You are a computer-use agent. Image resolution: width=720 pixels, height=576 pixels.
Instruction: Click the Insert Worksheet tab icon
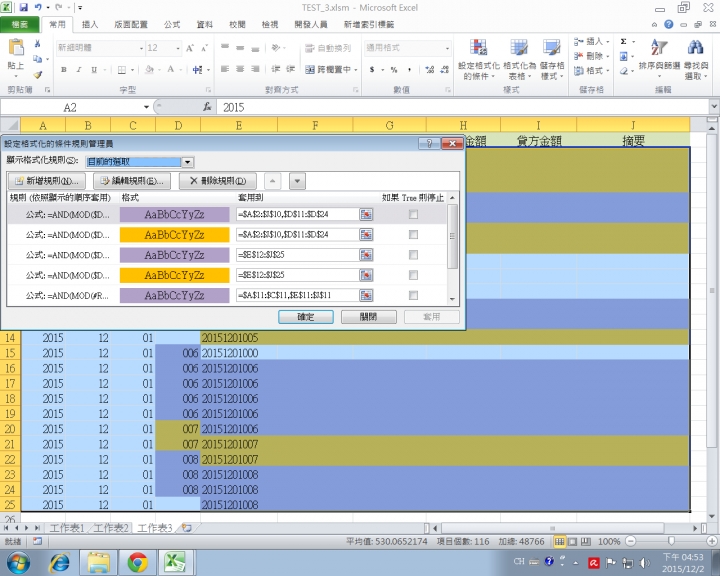[x=186, y=528]
